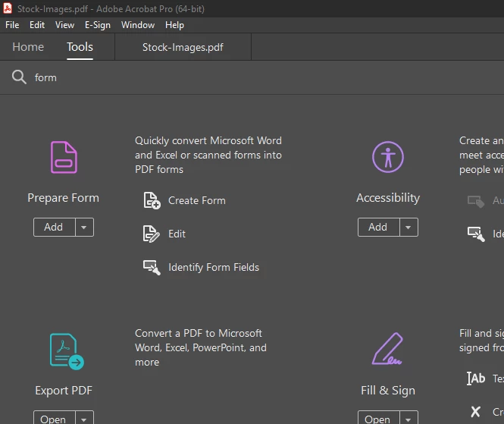Open the Export PDF tool button
The image size is (504, 424).
[55, 417]
